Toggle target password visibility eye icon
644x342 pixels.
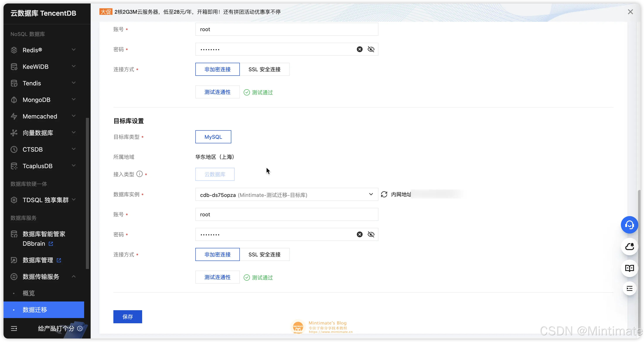tap(371, 234)
